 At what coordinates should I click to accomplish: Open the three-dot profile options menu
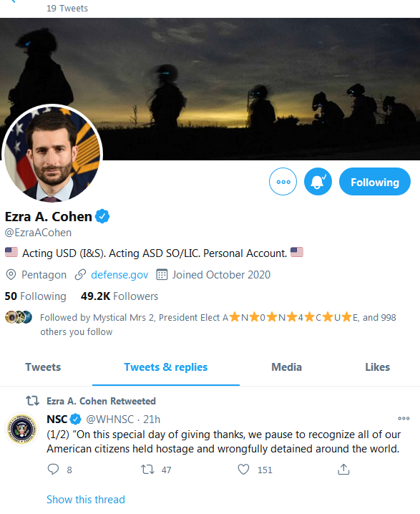(283, 182)
